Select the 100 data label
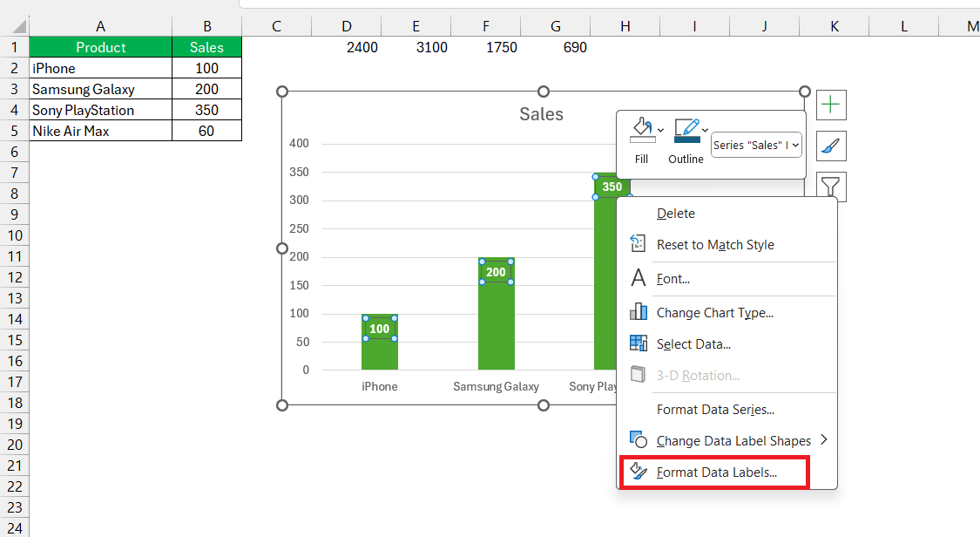This screenshot has width=980, height=537. click(x=380, y=329)
